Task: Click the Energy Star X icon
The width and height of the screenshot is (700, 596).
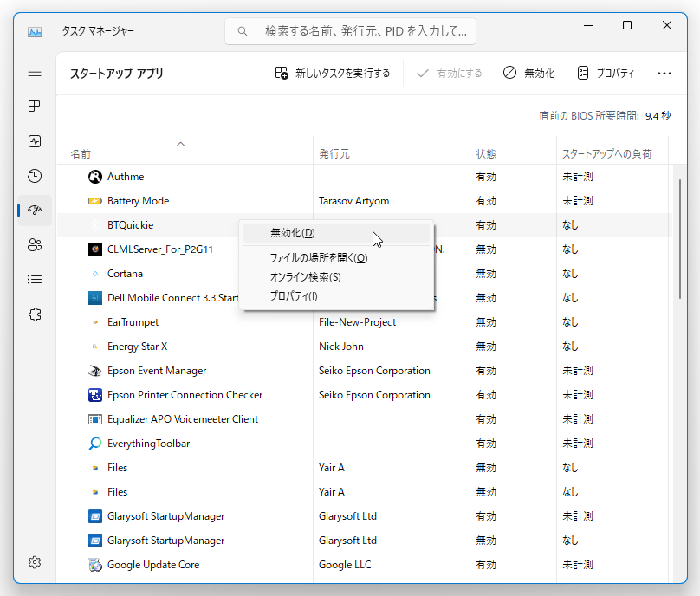Action: click(95, 347)
